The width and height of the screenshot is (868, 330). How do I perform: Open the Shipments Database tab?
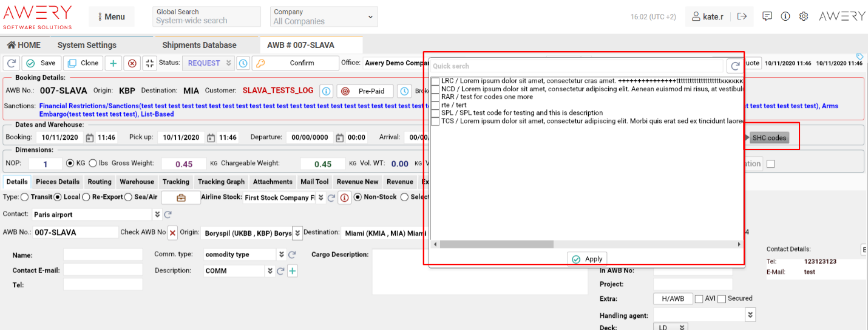coord(199,45)
